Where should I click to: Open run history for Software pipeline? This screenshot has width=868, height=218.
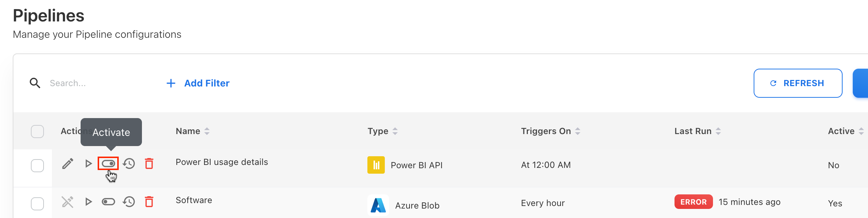coord(129,202)
